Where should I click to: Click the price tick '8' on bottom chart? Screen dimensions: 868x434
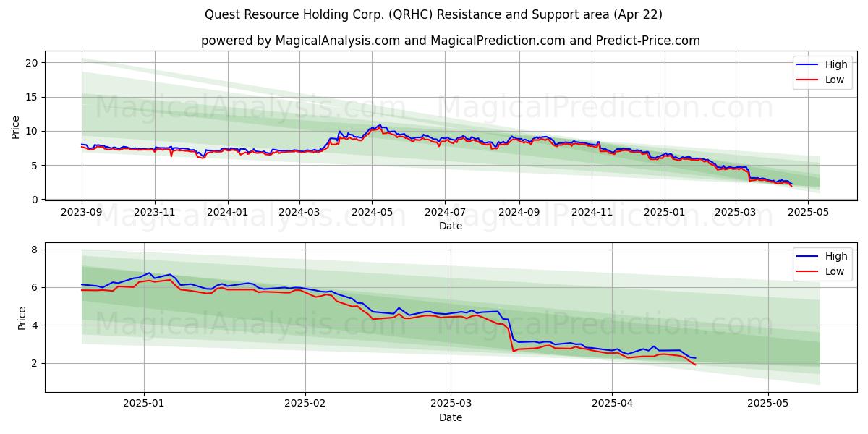(x=35, y=250)
